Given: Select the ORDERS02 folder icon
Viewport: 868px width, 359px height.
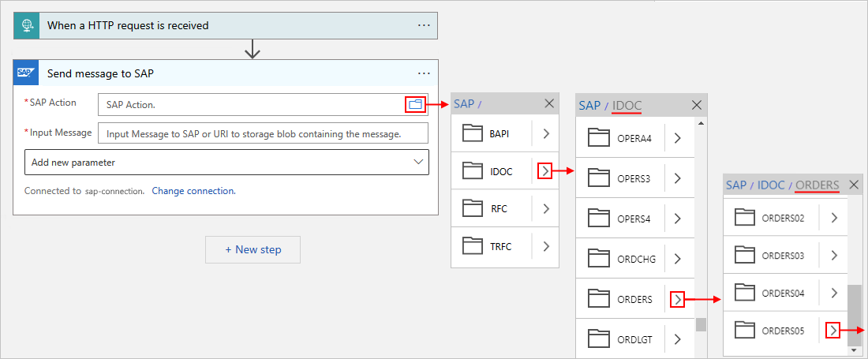Looking at the screenshot, I should pyautogui.click(x=745, y=218).
